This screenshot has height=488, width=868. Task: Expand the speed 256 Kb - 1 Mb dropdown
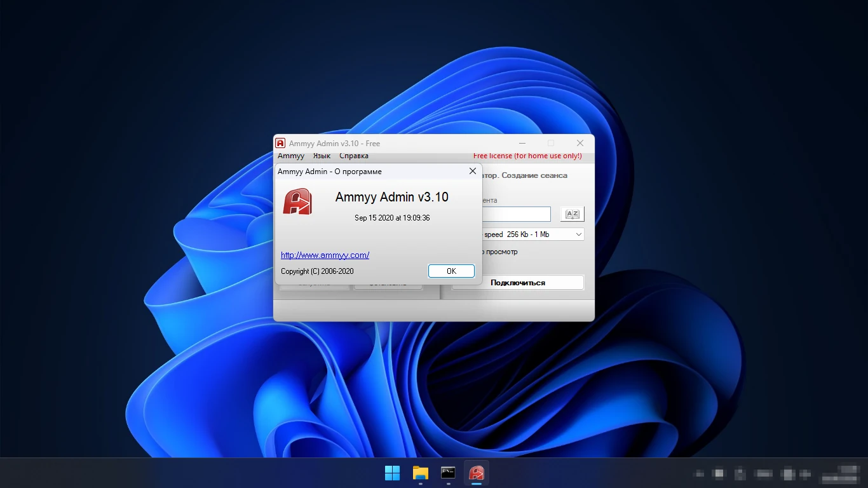pyautogui.click(x=578, y=234)
